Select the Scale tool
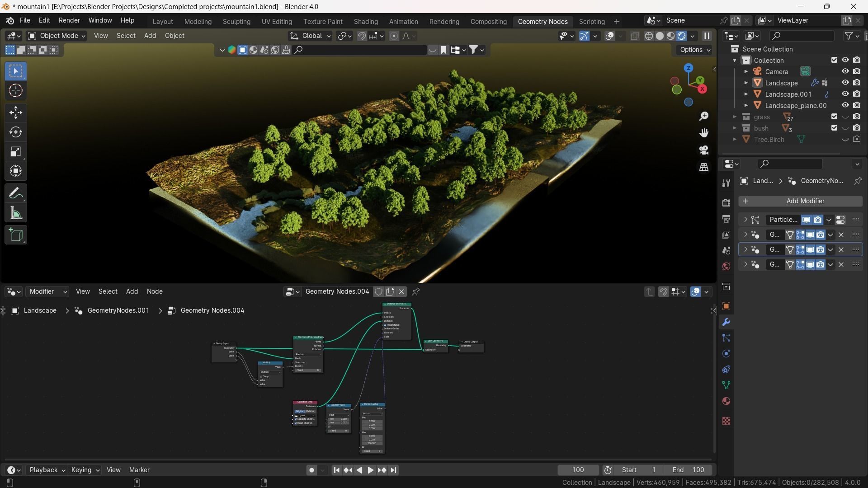 [16, 151]
